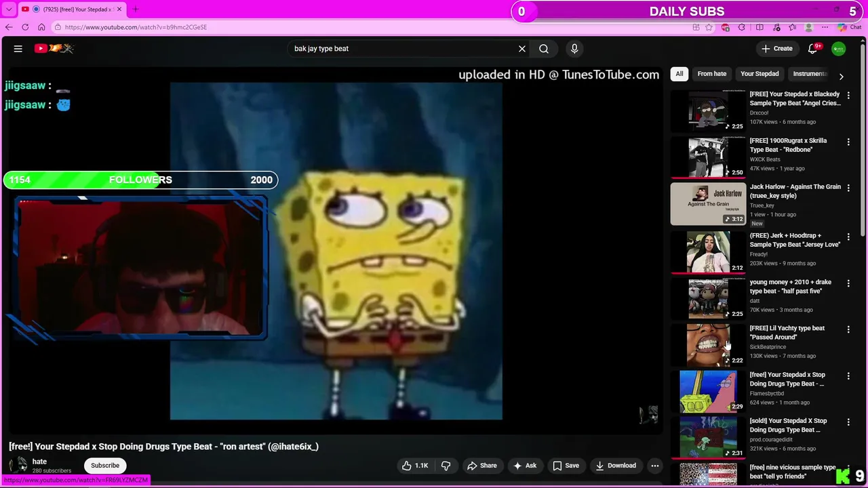Open the YouTube hamburger guide menu
Image resolution: width=868 pixels, height=488 pixels.
coord(18,49)
